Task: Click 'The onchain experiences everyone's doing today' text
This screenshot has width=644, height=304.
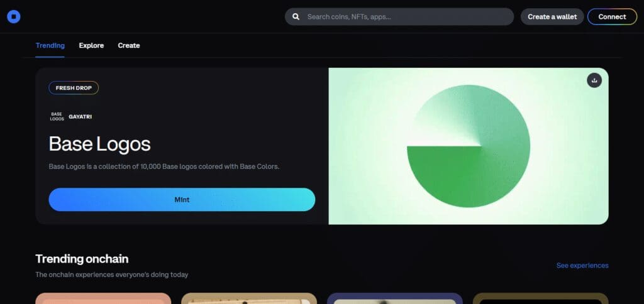Action: (112, 275)
